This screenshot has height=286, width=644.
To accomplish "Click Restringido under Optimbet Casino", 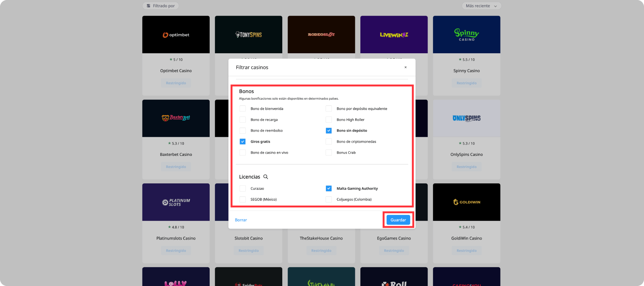I will point(176,83).
